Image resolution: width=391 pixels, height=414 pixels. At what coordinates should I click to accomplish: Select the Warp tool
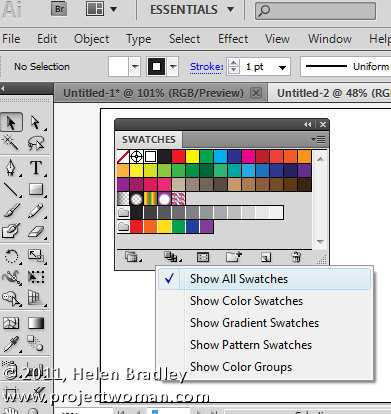tap(11, 277)
